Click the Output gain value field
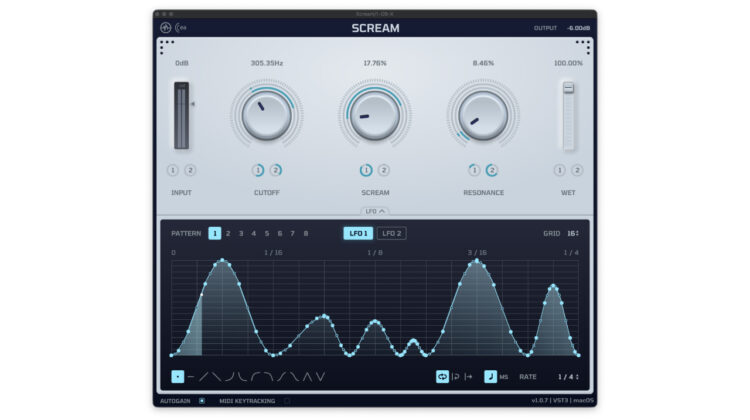The height and width of the screenshot is (420, 750). 578,28
